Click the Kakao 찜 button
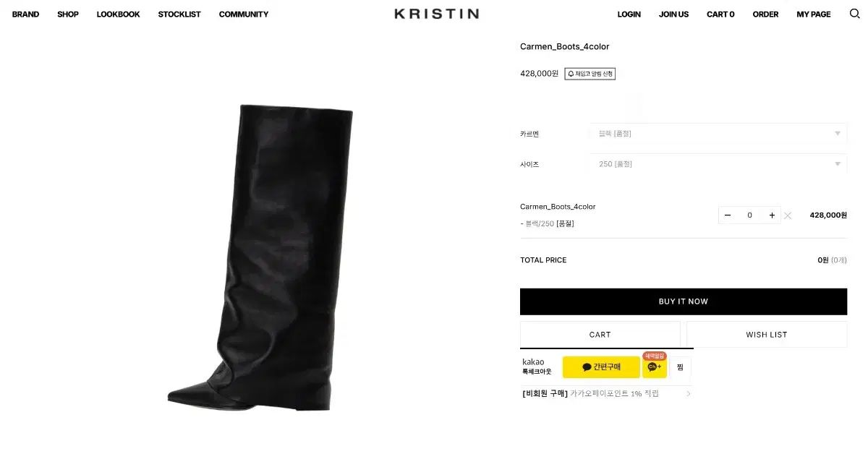This screenshot has height=454, width=868. coord(680,367)
